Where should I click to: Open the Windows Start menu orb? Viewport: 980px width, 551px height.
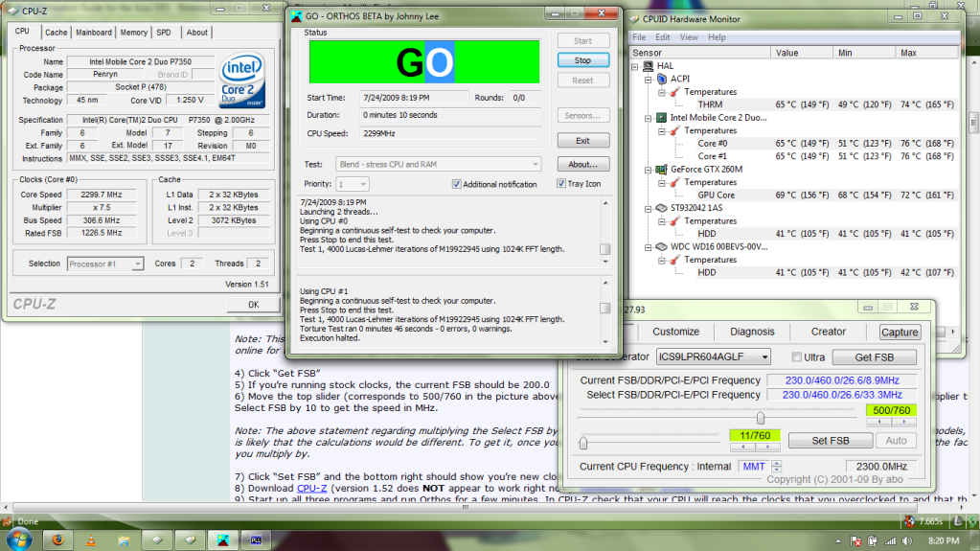click(19, 539)
